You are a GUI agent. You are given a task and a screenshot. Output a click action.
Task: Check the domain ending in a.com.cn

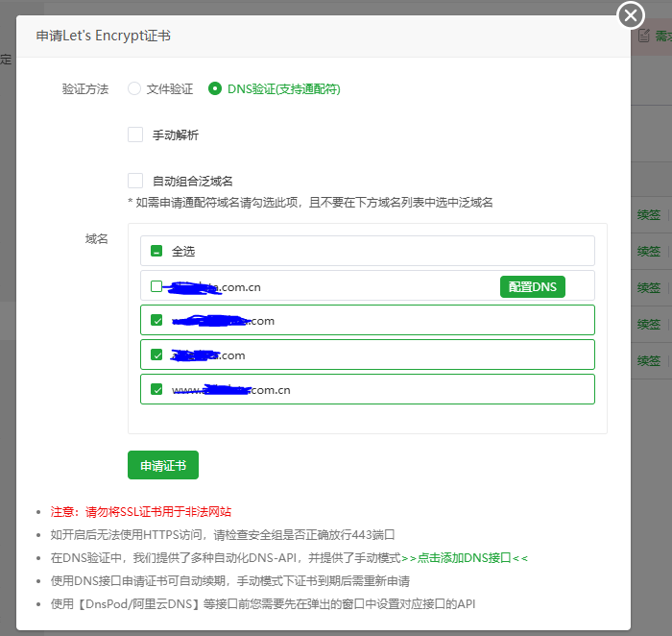point(156,286)
